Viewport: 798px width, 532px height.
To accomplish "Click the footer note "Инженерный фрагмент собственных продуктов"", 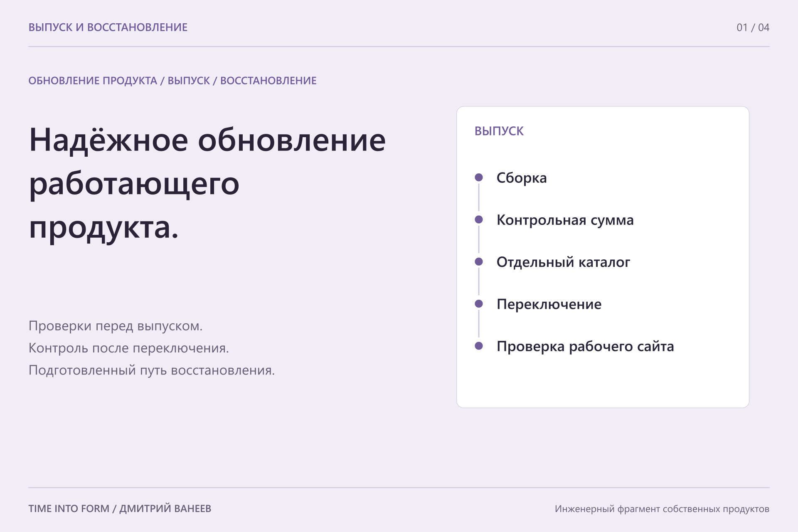I will pos(662,509).
